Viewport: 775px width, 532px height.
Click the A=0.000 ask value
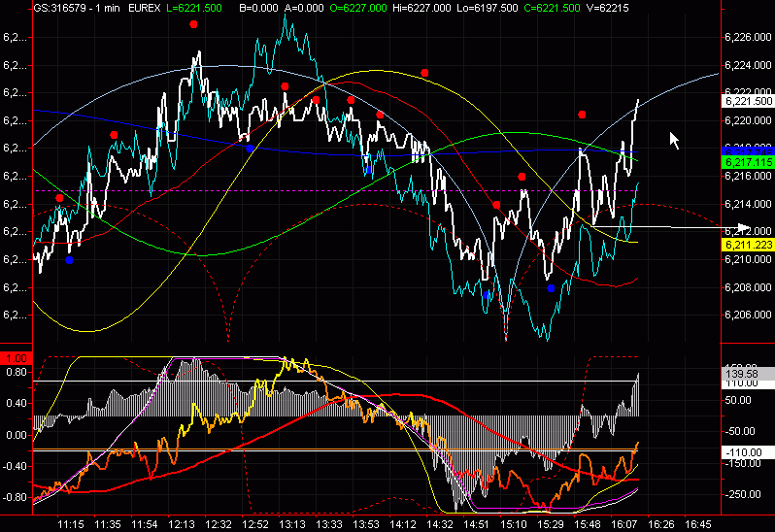(304, 8)
